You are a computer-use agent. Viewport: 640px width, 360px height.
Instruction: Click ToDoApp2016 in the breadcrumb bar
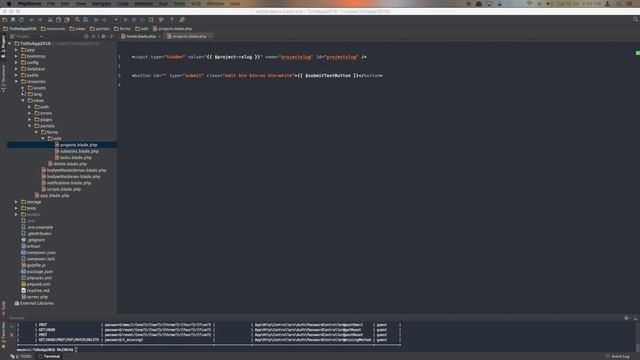point(20,29)
